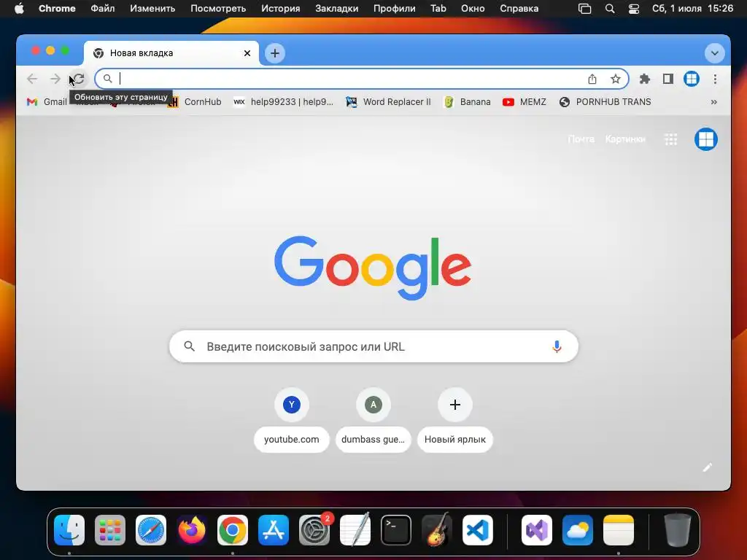Open the App Store from the Dock

[x=274, y=530]
